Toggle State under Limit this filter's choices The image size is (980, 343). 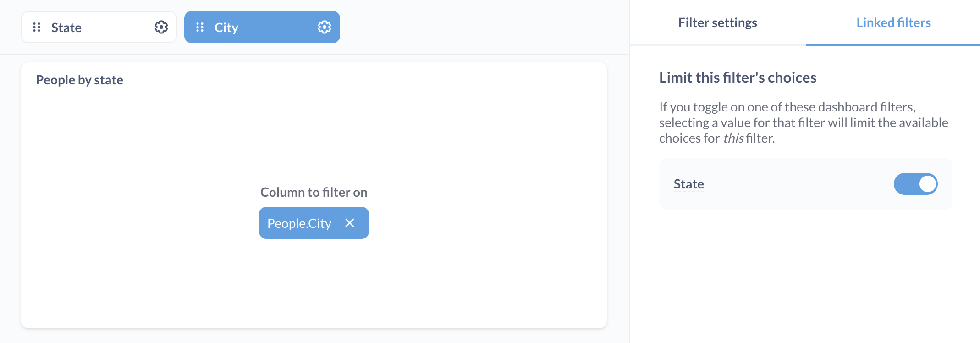915,183
